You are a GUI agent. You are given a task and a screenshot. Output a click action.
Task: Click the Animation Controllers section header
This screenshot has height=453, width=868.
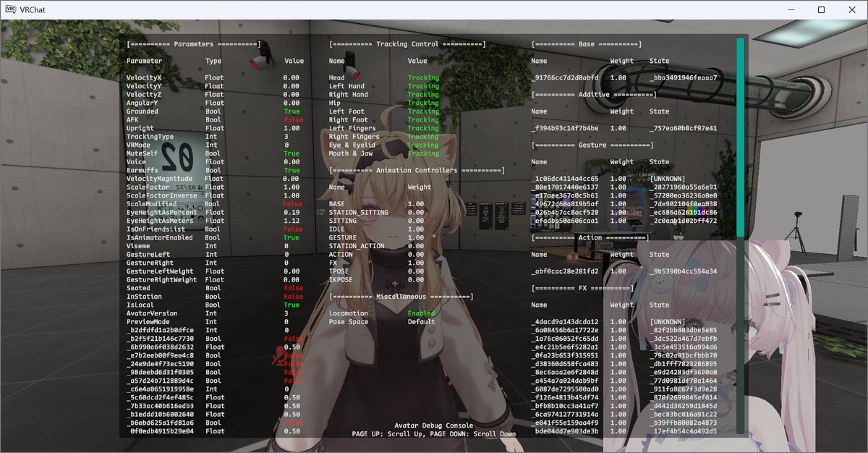(417, 171)
